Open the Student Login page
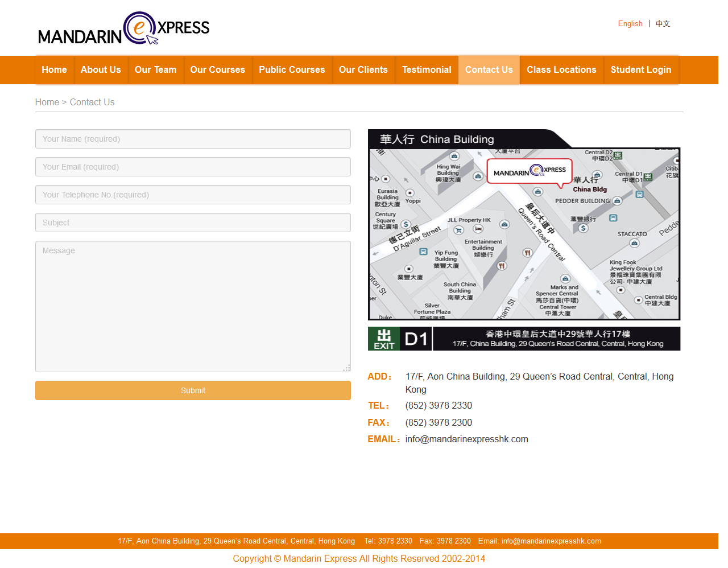The width and height of the screenshot is (728, 568). pyautogui.click(x=640, y=70)
